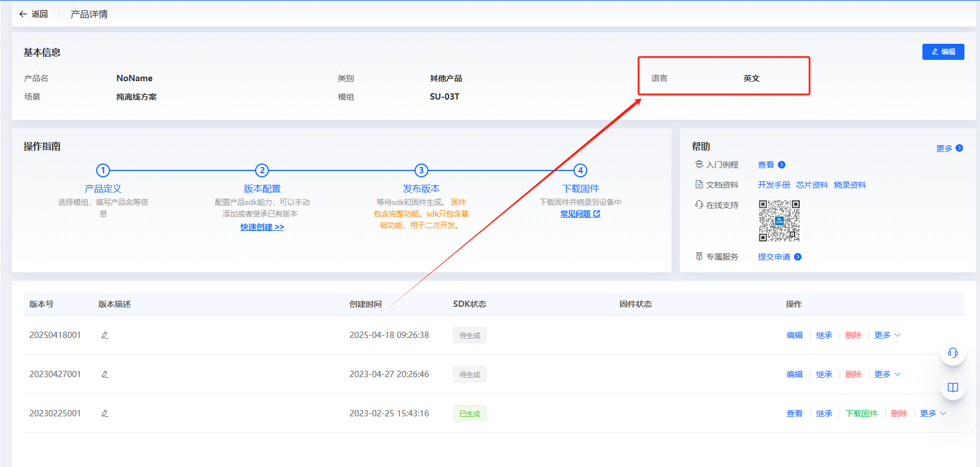The width and height of the screenshot is (980, 467).
Task: Click 下载固件 for version 20230225001
Action: [x=861, y=413]
